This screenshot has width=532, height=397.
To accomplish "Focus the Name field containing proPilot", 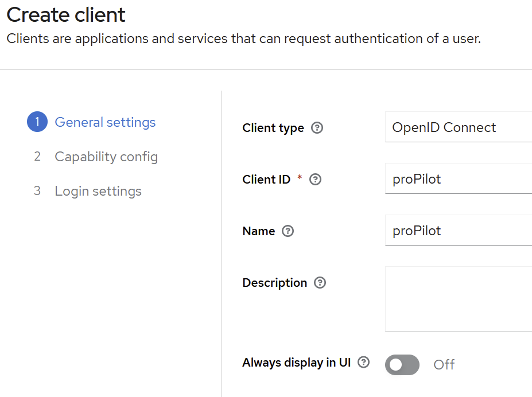I will pos(458,231).
